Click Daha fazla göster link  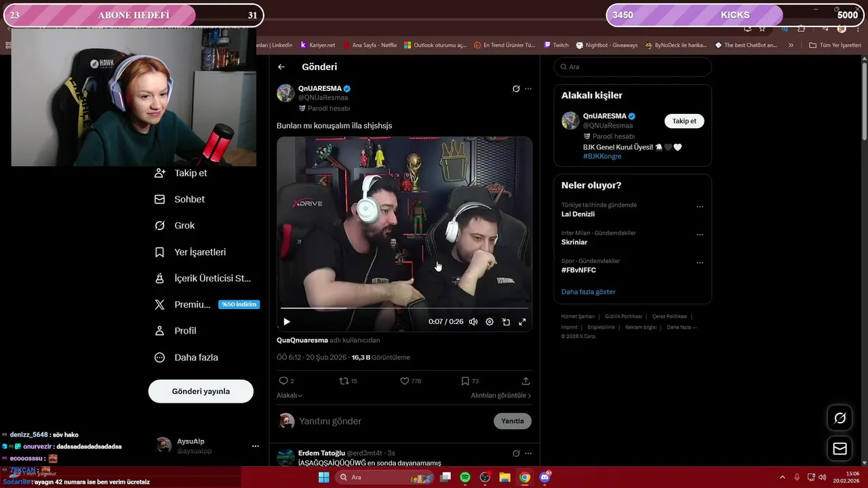click(x=589, y=291)
